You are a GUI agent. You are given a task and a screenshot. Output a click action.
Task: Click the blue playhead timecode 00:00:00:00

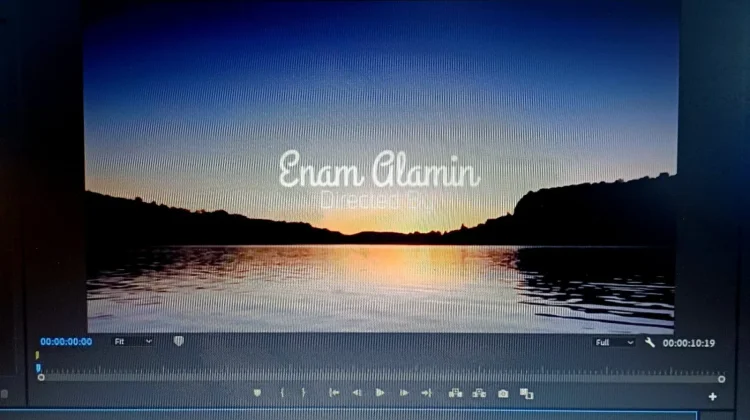[66, 342]
